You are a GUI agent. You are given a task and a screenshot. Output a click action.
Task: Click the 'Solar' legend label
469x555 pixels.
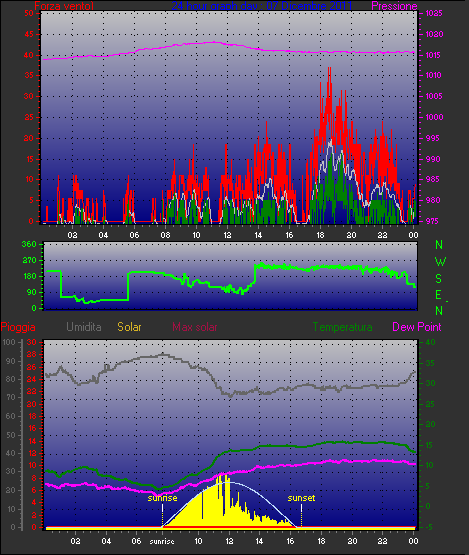pos(129,327)
